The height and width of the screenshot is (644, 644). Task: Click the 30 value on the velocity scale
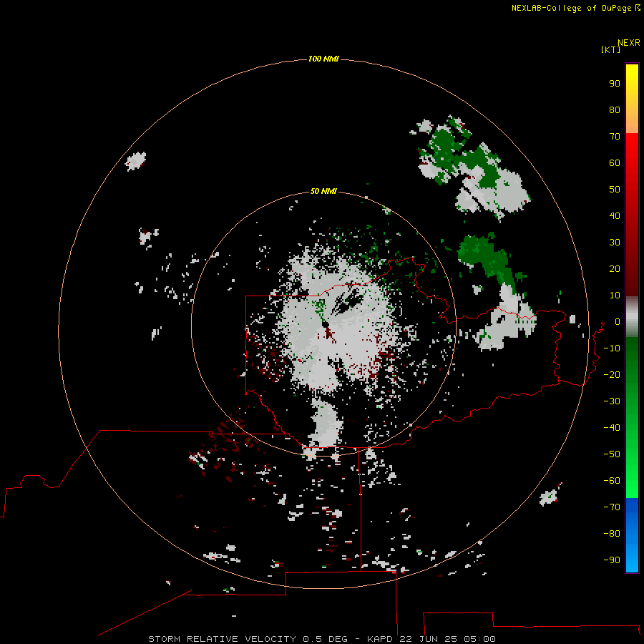pos(615,243)
